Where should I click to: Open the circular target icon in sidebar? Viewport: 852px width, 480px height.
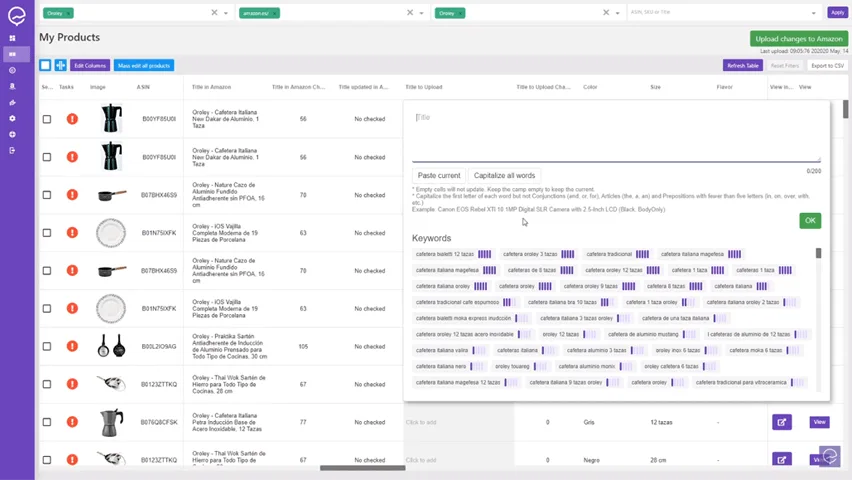coord(12,70)
